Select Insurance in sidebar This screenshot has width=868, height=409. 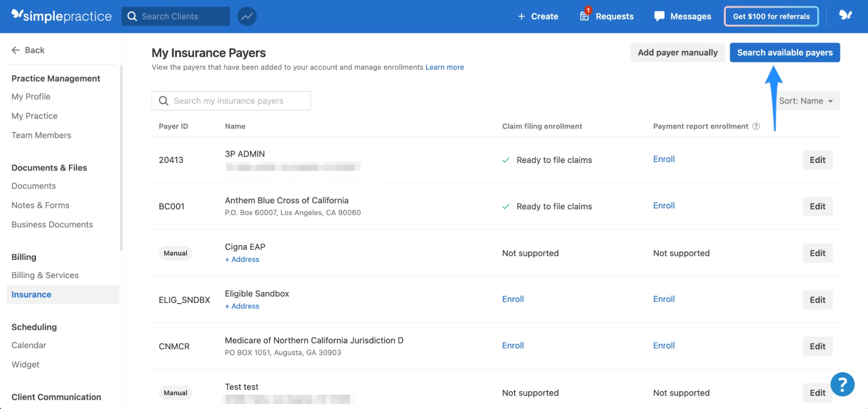click(63, 294)
